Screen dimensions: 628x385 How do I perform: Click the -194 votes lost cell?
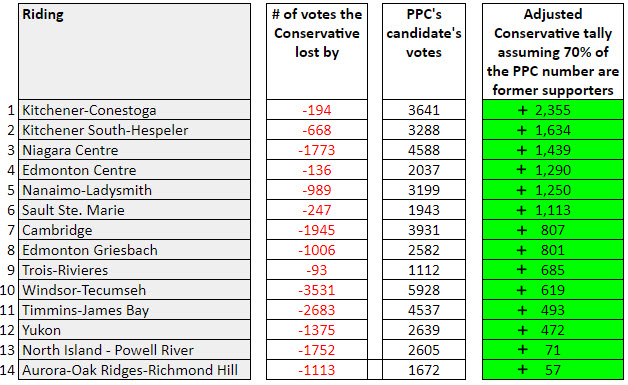pyautogui.click(x=317, y=110)
